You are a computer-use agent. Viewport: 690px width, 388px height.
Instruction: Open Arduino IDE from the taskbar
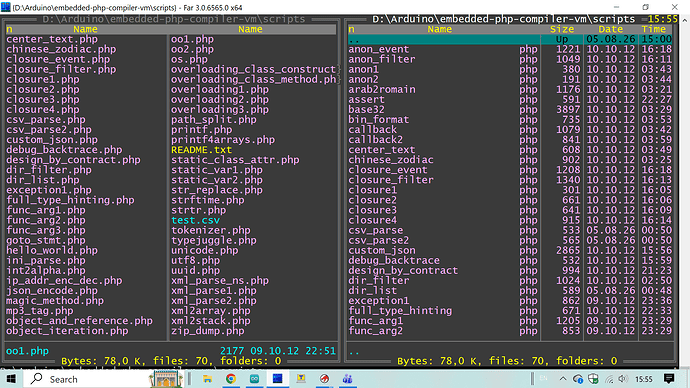254,379
